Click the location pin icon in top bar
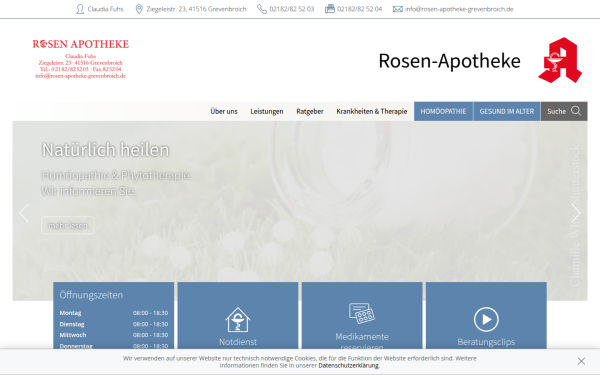 point(139,9)
